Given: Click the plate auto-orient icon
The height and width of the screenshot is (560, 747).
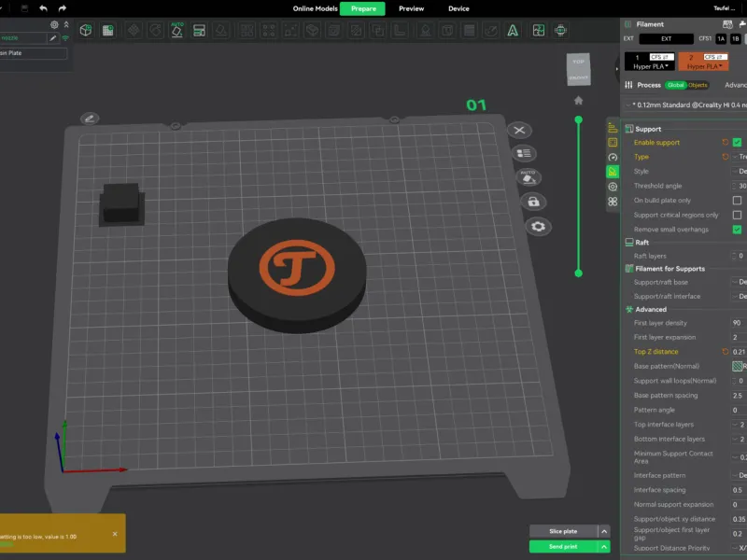Looking at the screenshot, I should point(529,177).
